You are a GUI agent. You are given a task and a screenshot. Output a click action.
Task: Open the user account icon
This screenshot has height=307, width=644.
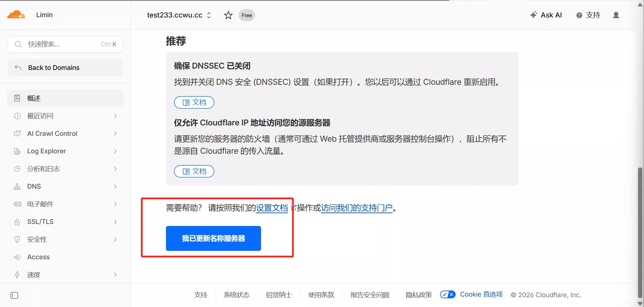(x=616, y=15)
